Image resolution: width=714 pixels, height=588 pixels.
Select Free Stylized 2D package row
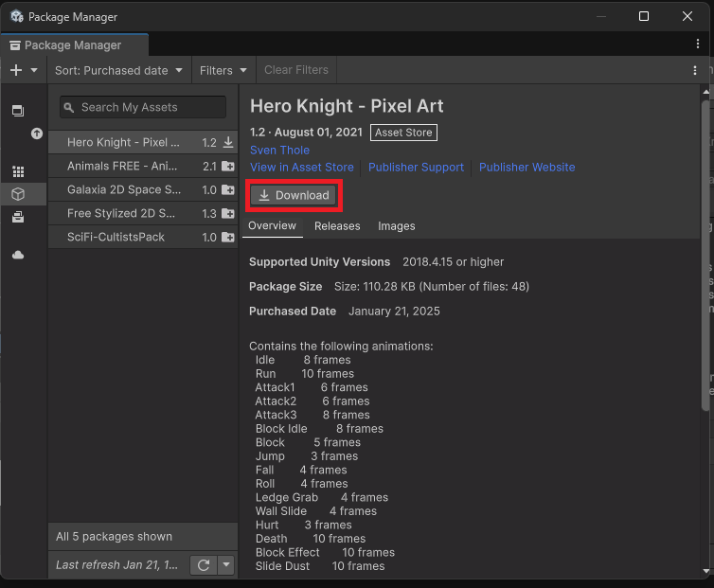(143, 214)
